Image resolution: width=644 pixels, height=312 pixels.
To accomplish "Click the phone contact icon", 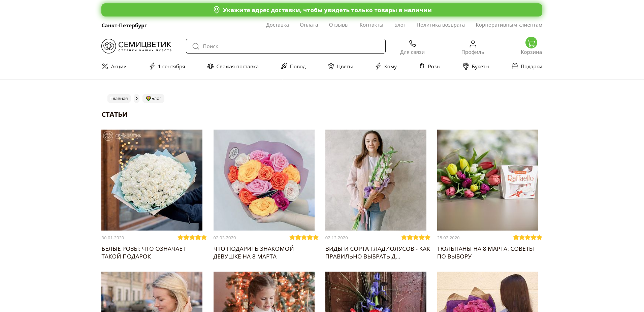I will [x=412, y=43].
